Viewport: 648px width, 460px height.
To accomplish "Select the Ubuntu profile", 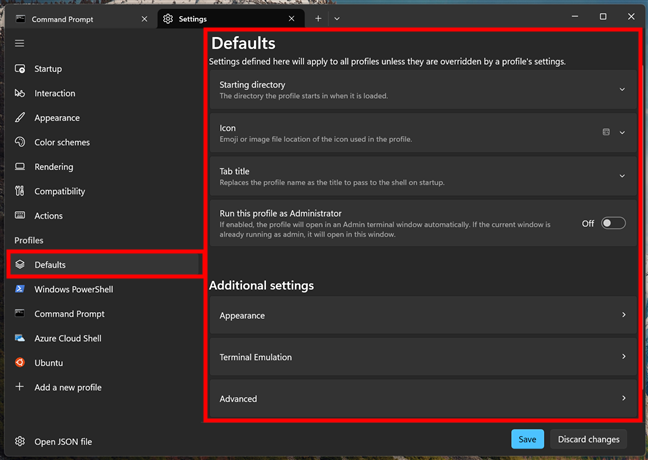I will (104, 363).
